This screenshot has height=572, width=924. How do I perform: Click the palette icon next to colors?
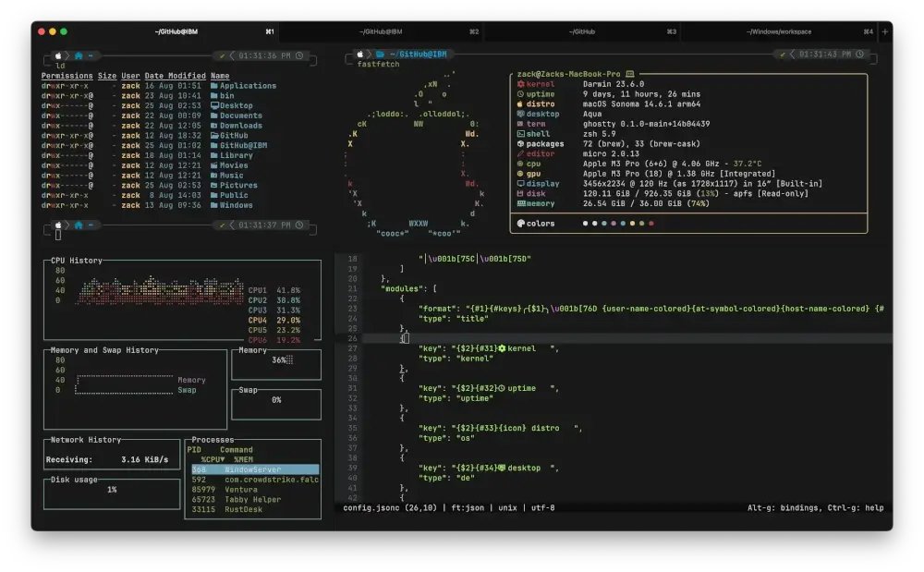521,223
